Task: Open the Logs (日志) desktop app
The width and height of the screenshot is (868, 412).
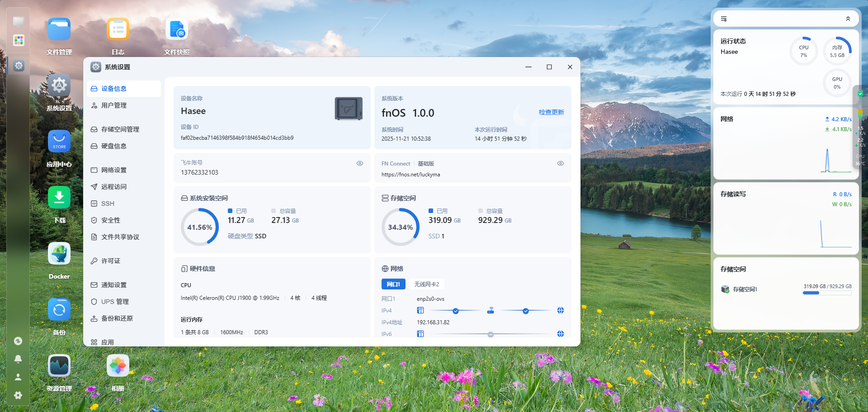Action: 118,30
